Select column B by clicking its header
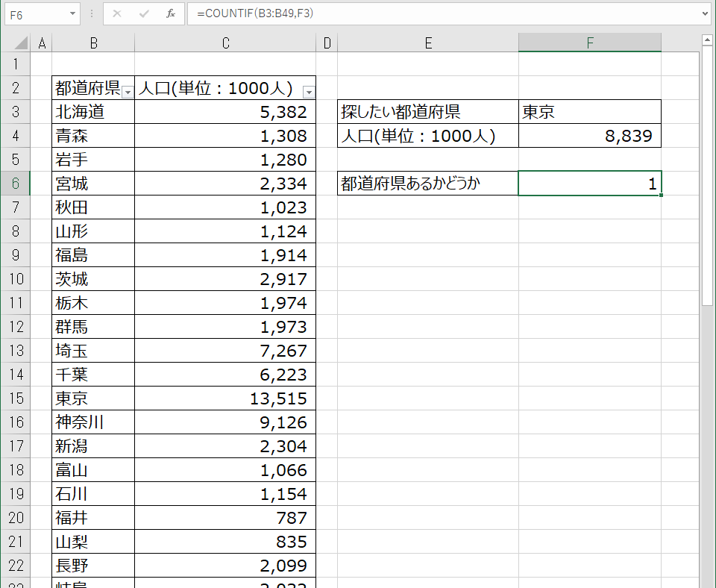Screen dimensions: 716x588 coord(93,43)
